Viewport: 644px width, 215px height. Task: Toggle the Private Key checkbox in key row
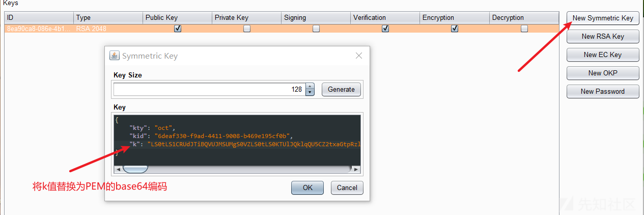(x=247, y=29)
